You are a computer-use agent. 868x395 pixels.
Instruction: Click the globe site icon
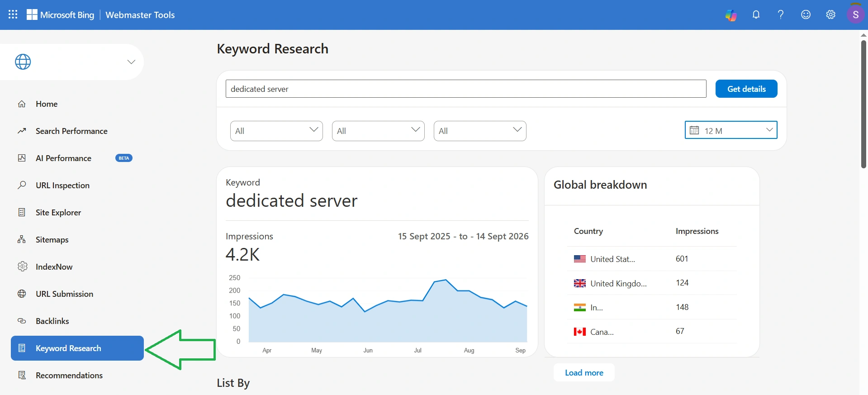pyautogui.click(x=23, y=62)
